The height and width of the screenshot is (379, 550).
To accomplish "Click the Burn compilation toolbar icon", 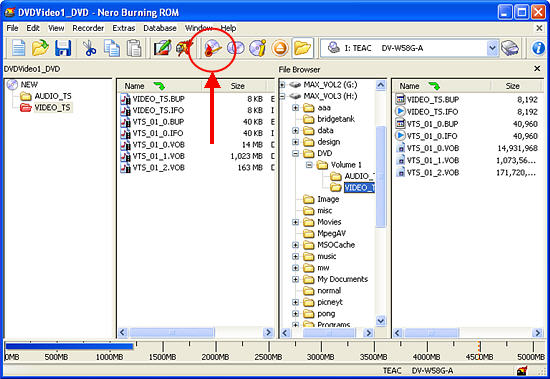I will click(213, 48).
